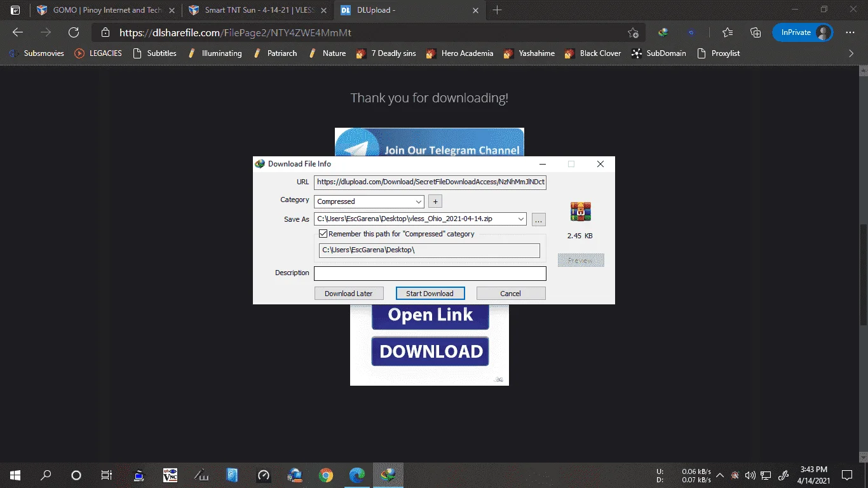Click into the Description text field

[x=430, y=273]
